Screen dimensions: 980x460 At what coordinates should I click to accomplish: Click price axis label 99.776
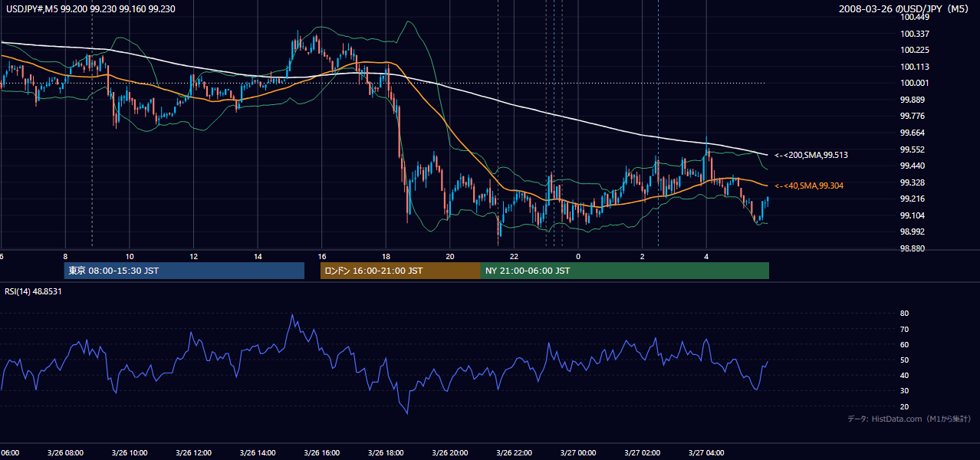[x=913, y=116]
